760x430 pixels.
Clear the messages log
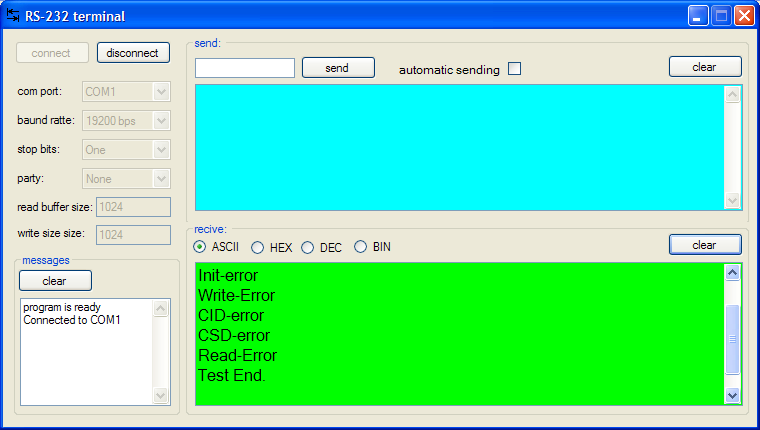click(x=55, y=281)
